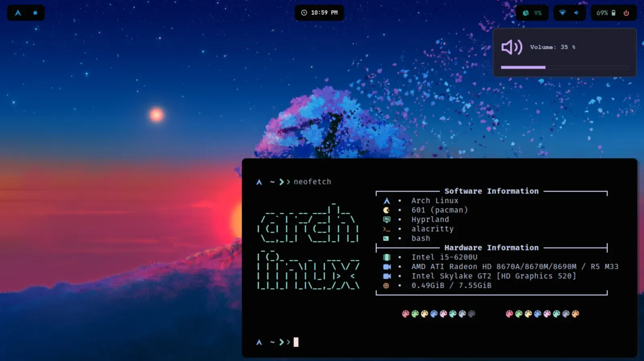Viewport: 644px width, 361px height.
Task: Click the dark grey palette icon
Action: [x=472, y=314]
